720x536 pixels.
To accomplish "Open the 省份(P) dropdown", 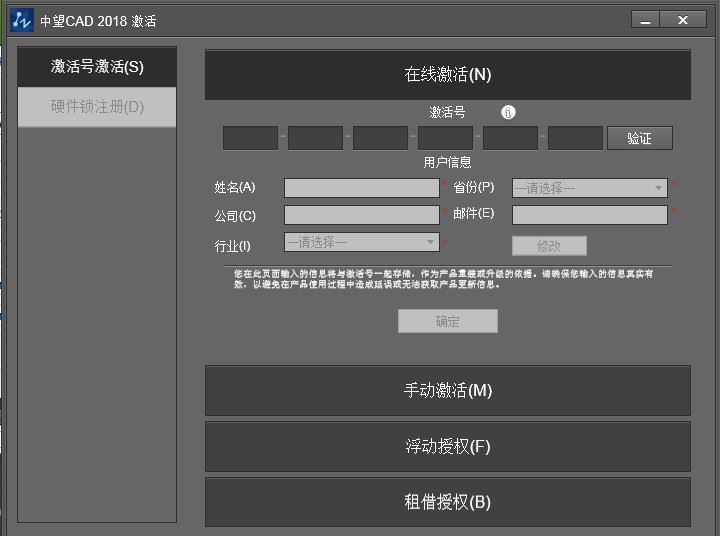I will click(590, 188).
